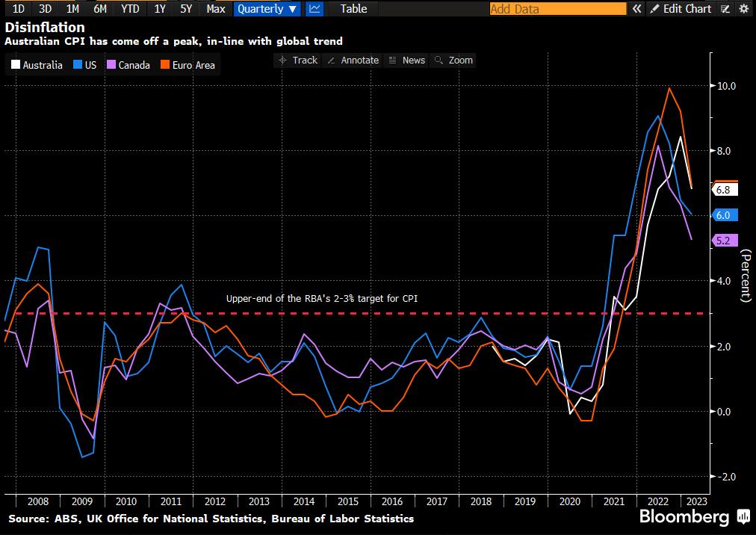Select the 3D time range
Image resolution: width=756 pixels, height=535 pixels.
(46, 9)
